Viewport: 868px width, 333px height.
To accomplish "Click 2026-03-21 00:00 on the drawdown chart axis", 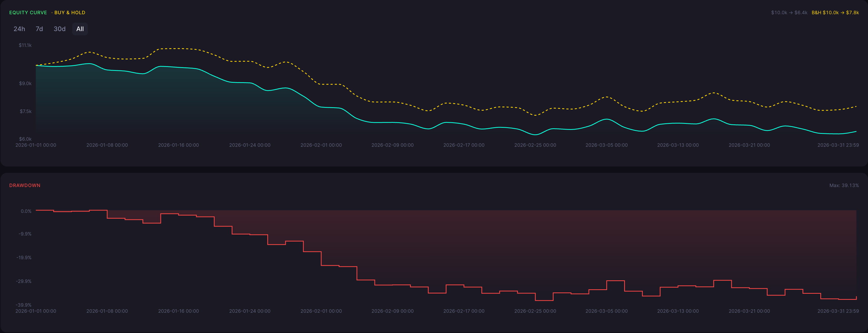I will click(749, 311).
